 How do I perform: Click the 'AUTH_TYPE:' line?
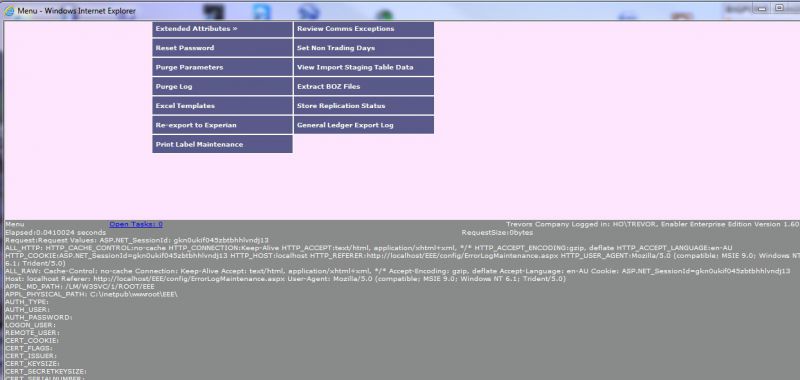click(27, 302)
